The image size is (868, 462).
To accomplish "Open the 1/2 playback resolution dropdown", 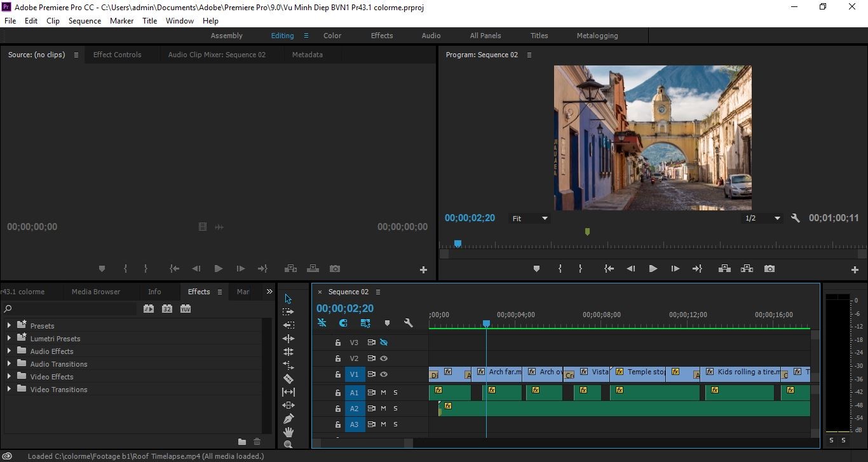I will point(763,218).
